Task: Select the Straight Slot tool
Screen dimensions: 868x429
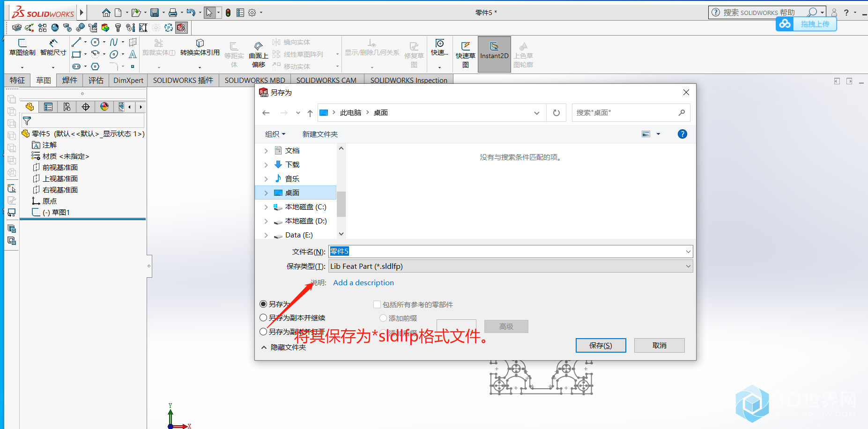Action: (76, 67)
